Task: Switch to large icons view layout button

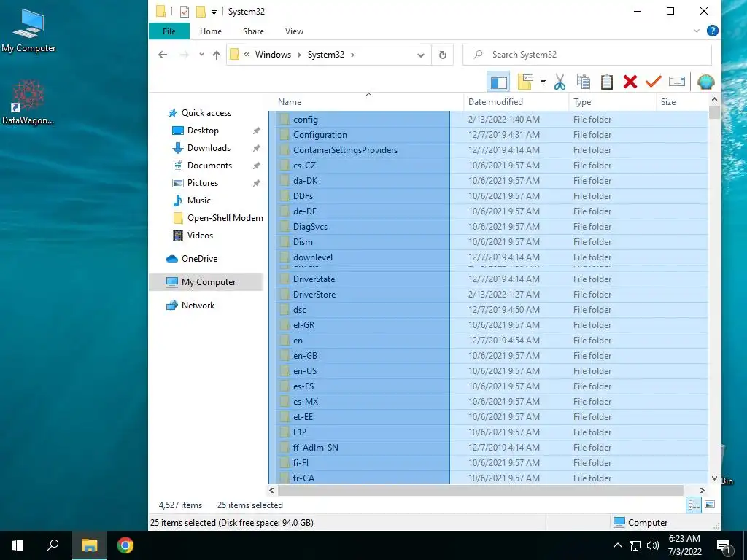Action: (710, 505)
